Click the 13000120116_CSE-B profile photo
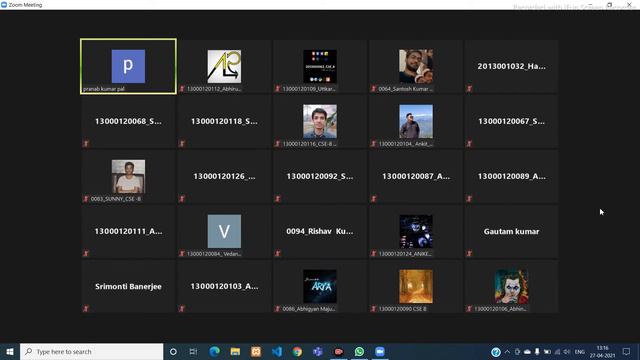Image resolution: width=640 pixels, height=360 pixels. 320,121
